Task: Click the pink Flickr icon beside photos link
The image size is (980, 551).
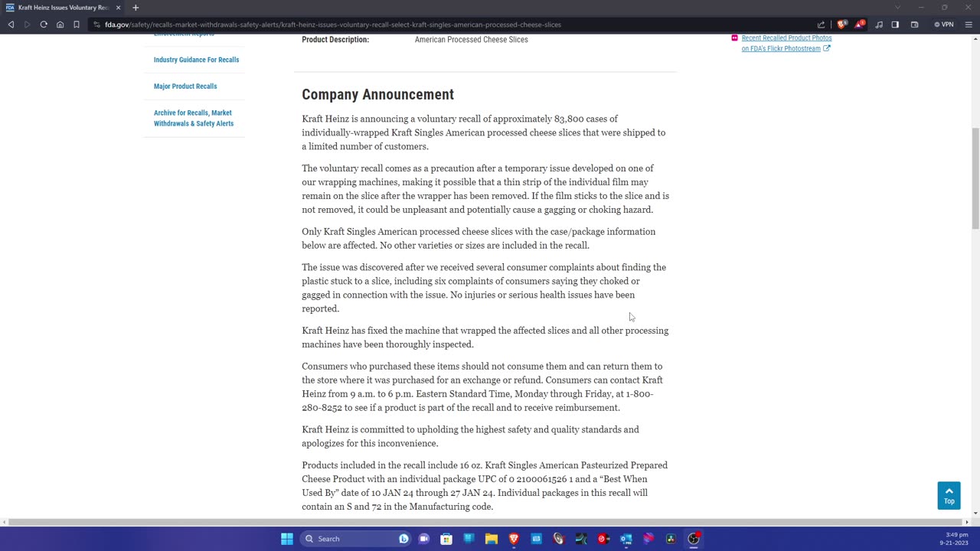Action: click(x=734, y=37)
